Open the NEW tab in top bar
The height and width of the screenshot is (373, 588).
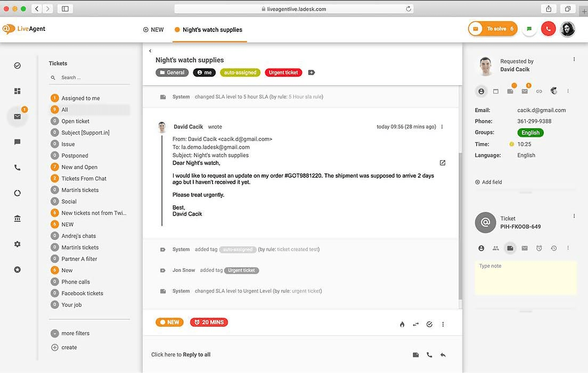(153, 30)
